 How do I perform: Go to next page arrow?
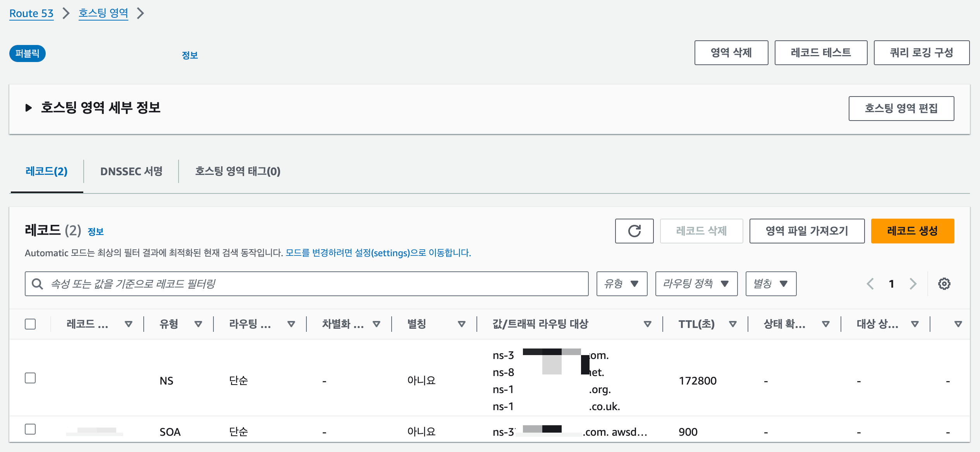(x=913, y=284)
